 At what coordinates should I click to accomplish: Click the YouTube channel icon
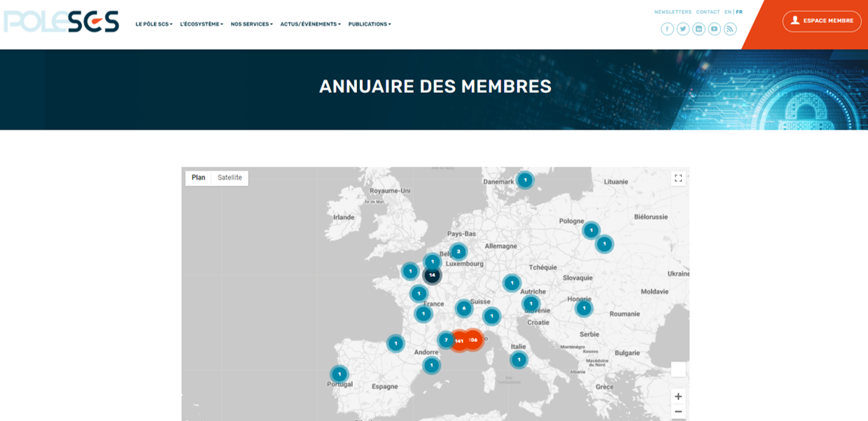(714, 30)
